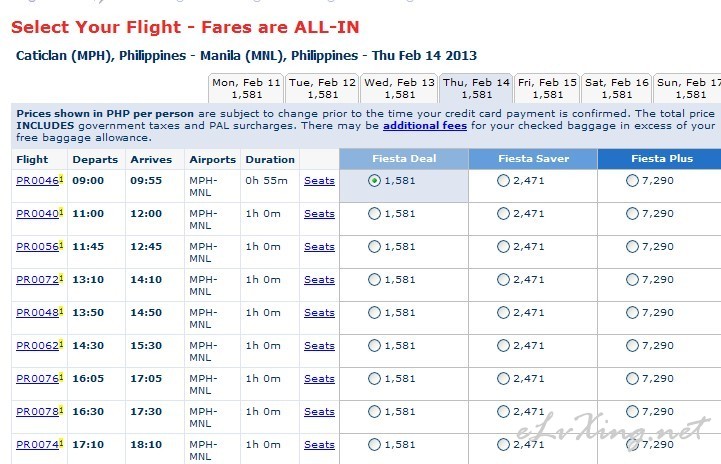Screen dimensions: 721x464
Task: Pick Fiesta Deal radio for PR0072
Action: tap(374, 280)
